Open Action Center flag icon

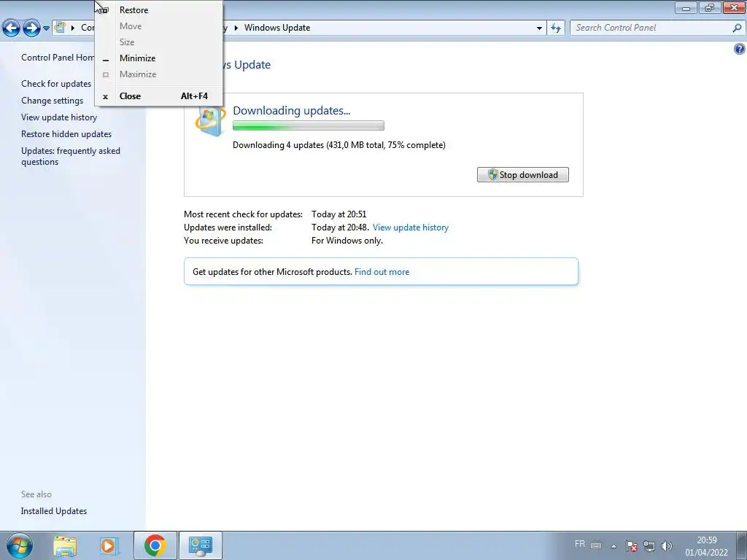pyautogui.click(x=631, y=546)
